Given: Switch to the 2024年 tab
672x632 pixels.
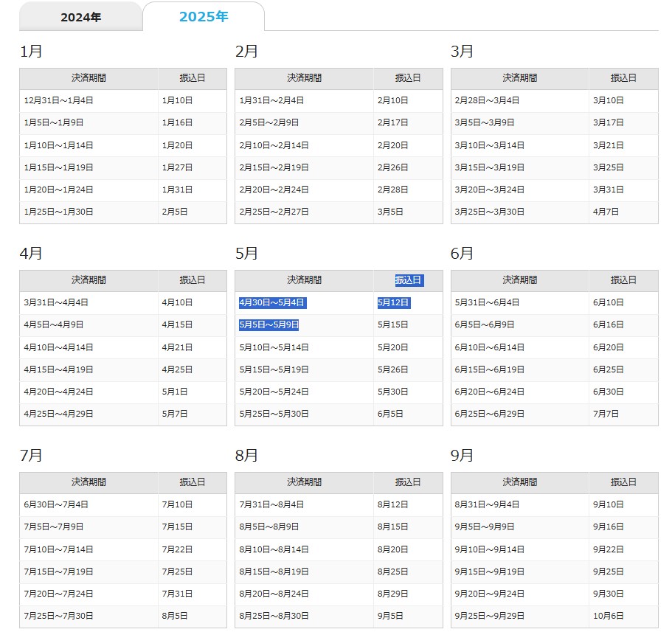Looking at the screenshot, I should click(80, 17).
